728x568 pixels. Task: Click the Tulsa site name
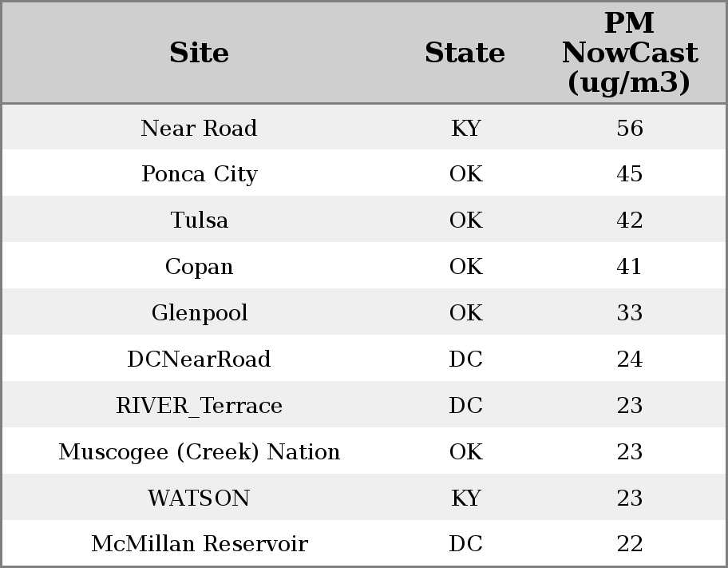point(200,220)
